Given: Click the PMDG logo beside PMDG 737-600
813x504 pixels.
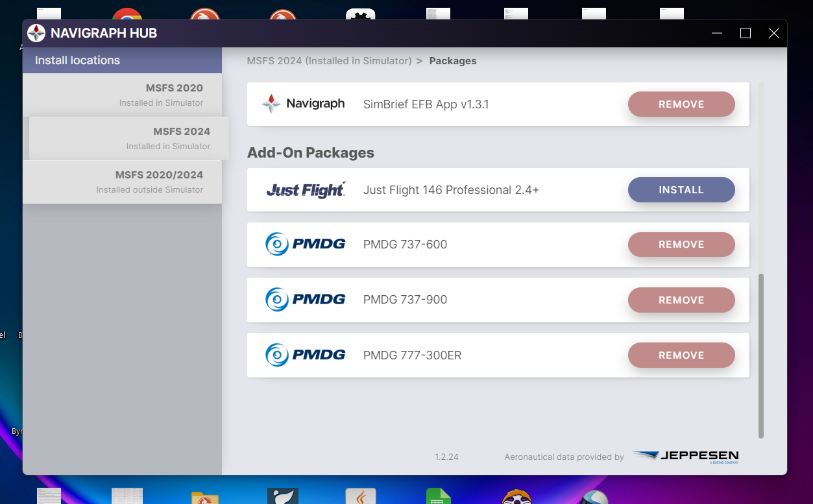Looking at the screenshot, I should [x=306, y=245].
